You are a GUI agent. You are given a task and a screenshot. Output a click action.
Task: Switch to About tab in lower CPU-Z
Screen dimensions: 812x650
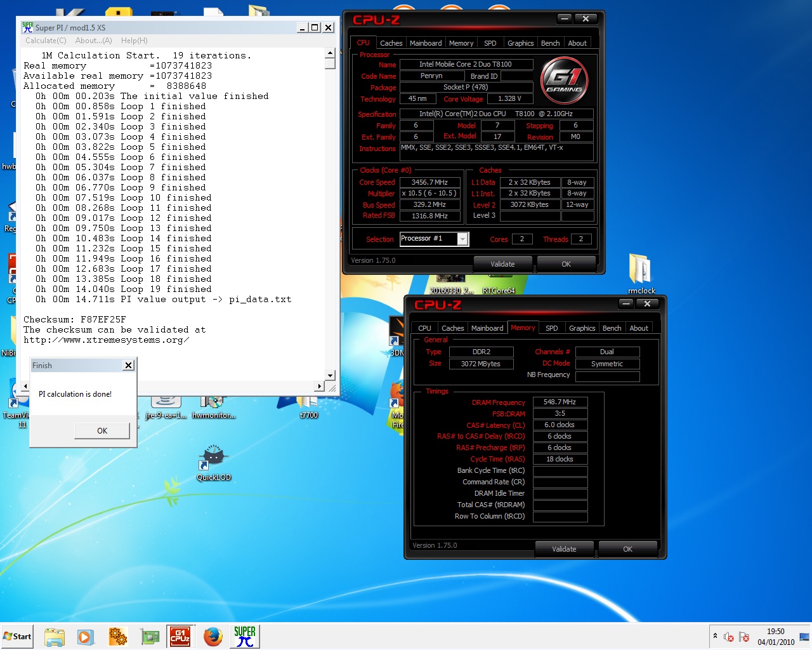pyautogui.click(x=639, y=328)
